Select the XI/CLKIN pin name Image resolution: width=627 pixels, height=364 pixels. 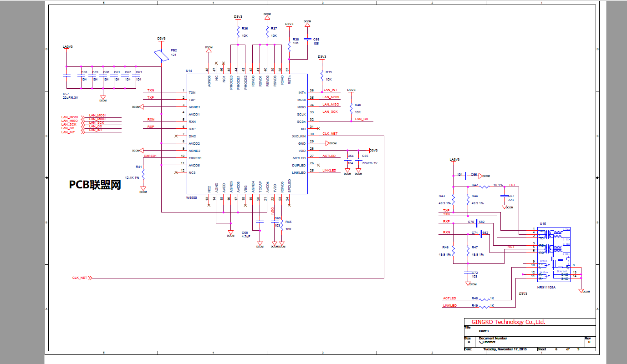click(x=299, y=136)
